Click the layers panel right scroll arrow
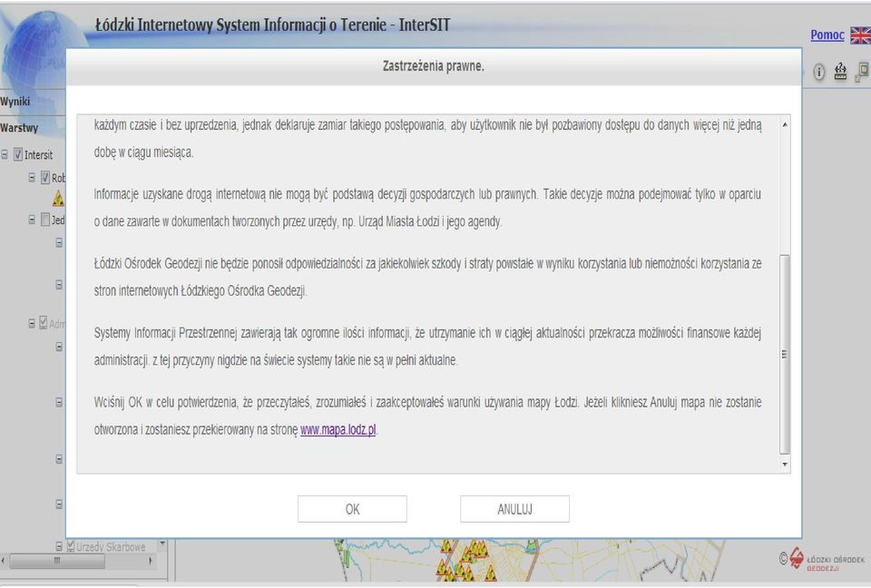Image resolution: width=871 pixels, height=588 pixels. (151, 561)
